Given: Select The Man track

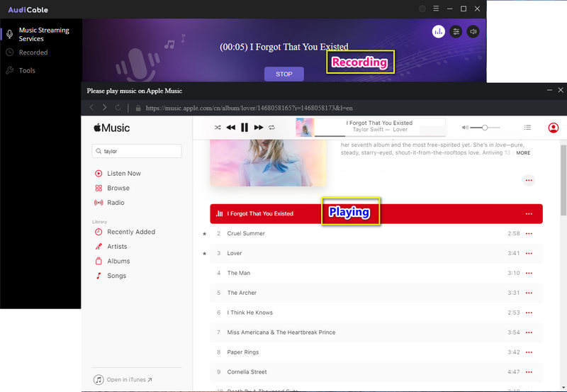Looking at the screenshot, I should coord(376,273).
